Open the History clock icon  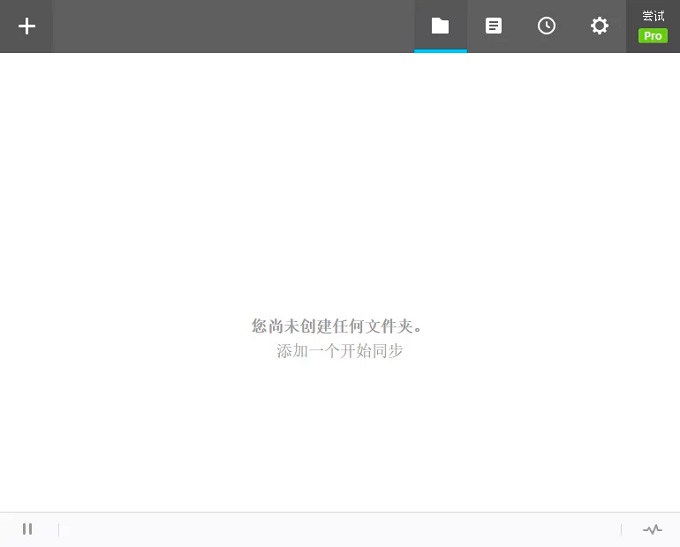click(546, 26)
